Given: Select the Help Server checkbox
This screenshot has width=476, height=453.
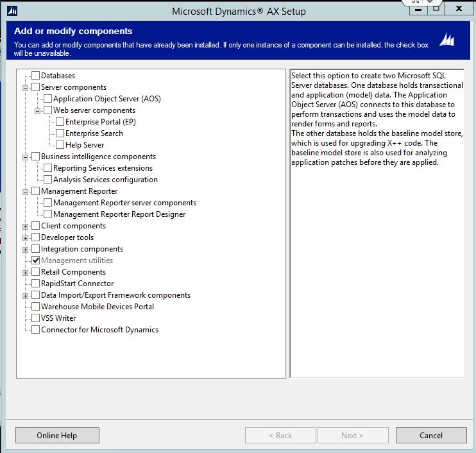Looking at the screenshot, I should coord(60,144).
